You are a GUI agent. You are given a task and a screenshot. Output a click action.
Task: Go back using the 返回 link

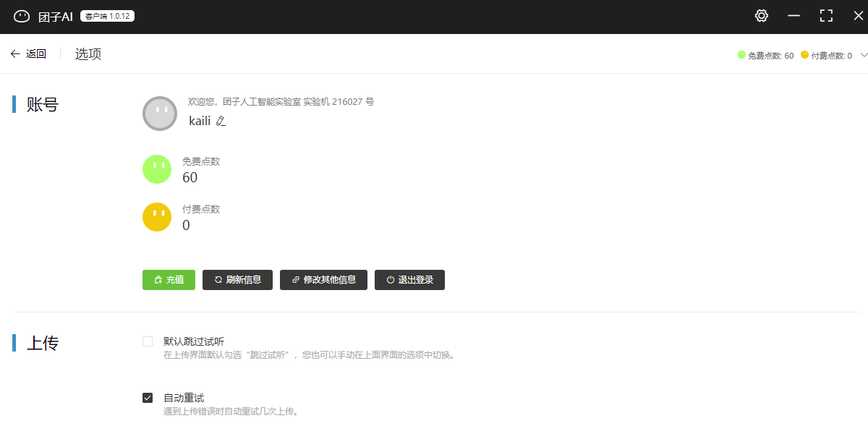tap(36, 54)
